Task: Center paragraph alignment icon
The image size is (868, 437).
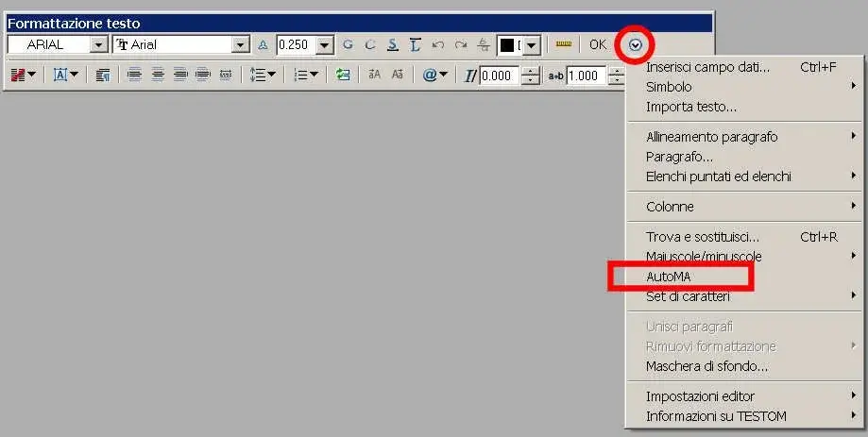Action: coord(158,76)
